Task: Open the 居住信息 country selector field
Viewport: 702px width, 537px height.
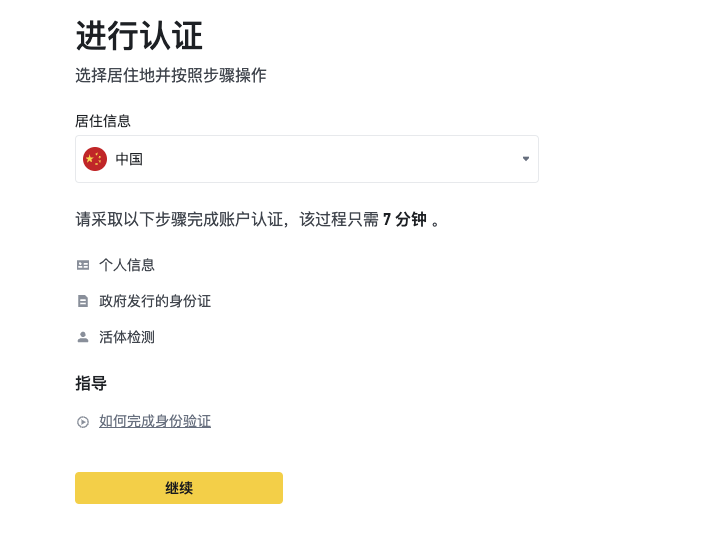Action: tap(307, 159)
